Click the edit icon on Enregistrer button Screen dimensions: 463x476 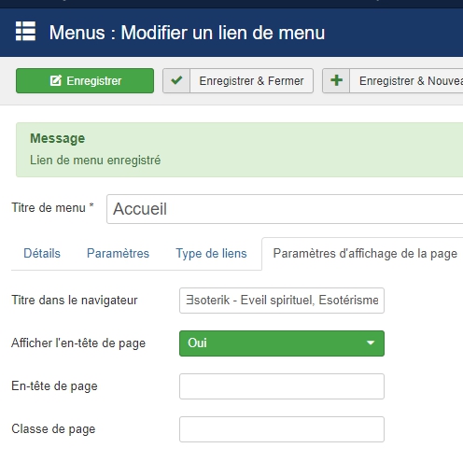56,81
